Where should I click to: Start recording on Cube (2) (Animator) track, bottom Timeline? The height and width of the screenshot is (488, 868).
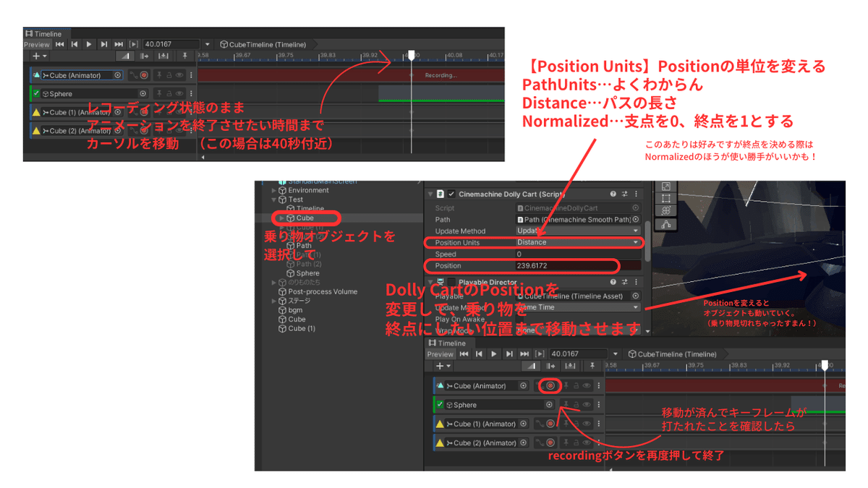[x=550, y=442]
